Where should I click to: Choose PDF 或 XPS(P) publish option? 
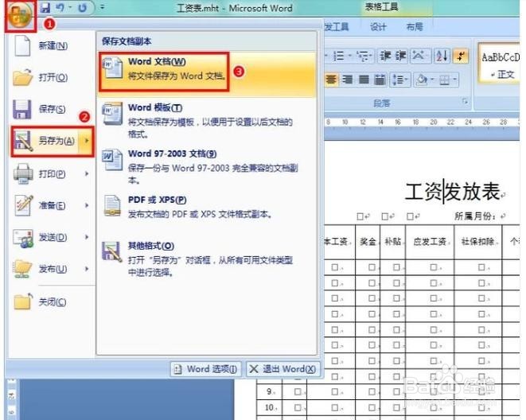coord(208,207)
